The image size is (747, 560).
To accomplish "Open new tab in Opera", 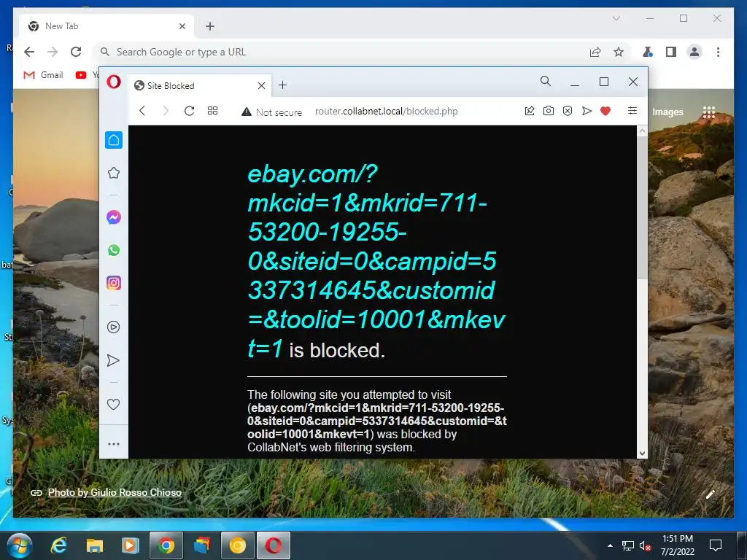I will pos(282,85).
